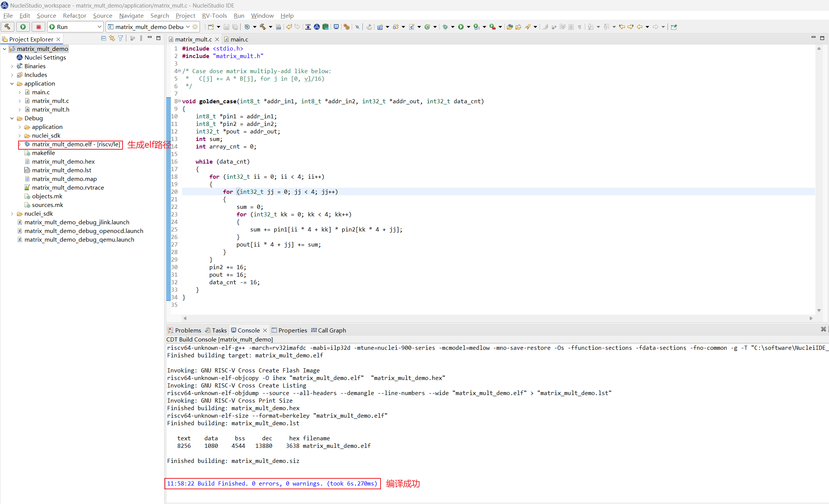Open the dropdown arrow beside the Debug bug icon

[x=453, y=27]
